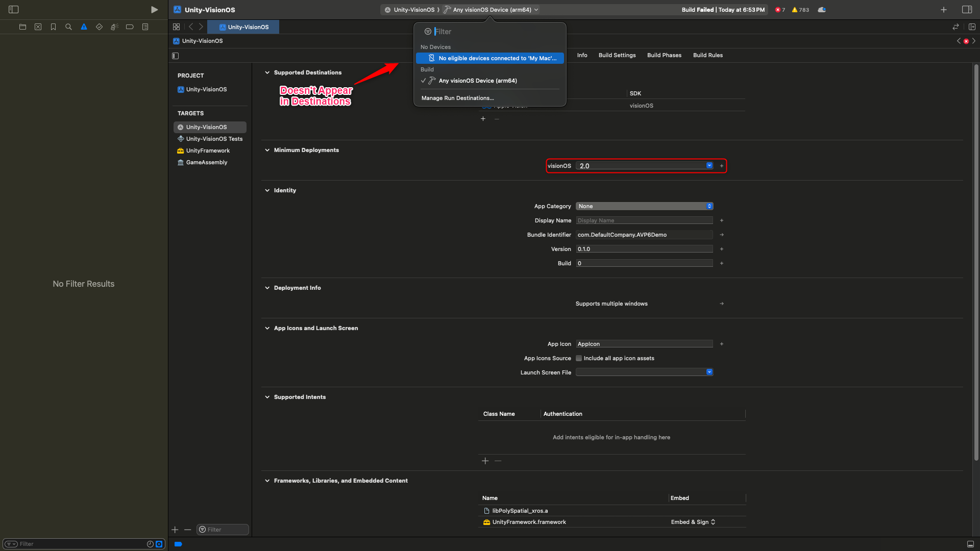Open the Breakpoint navigator icon
980x551 pixels.
(x=130, y=27)
